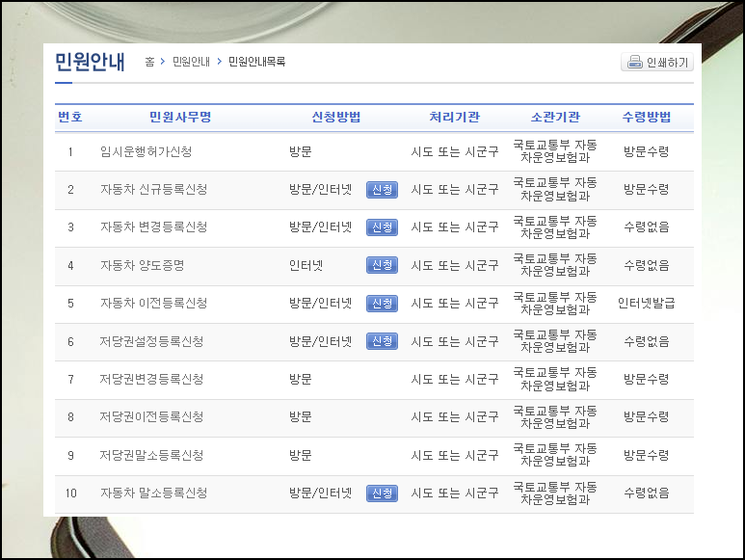Select row number 10 cell
The height and width of the screenshot is (560, 745).
click(70, 493)
